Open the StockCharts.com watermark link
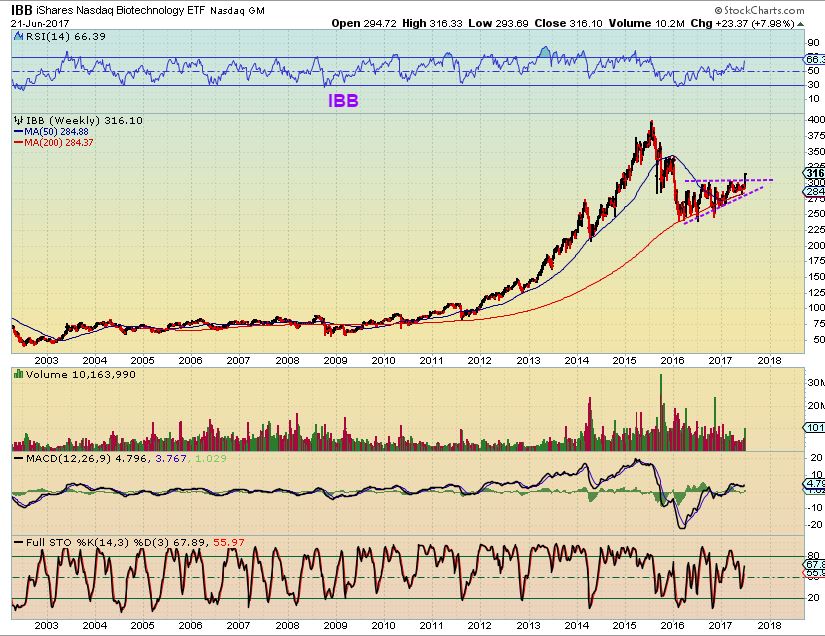 coord(764,11)
